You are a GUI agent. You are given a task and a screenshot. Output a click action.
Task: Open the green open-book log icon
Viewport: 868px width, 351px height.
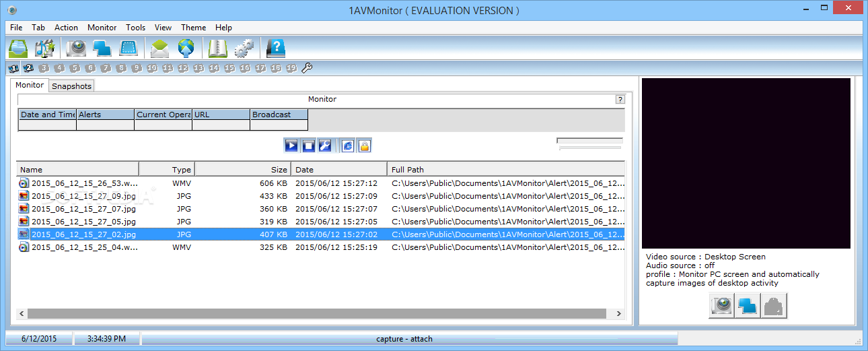[217, 49]
